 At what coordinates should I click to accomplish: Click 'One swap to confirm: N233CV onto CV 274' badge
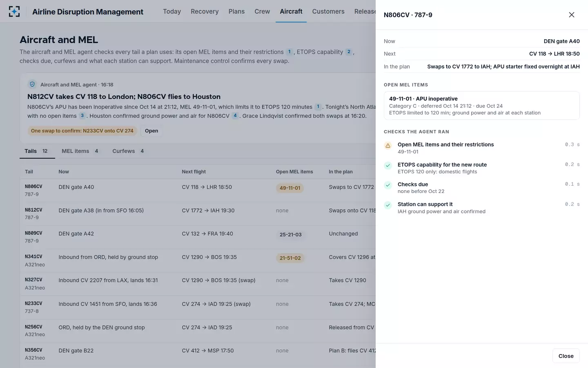(82, 131)
